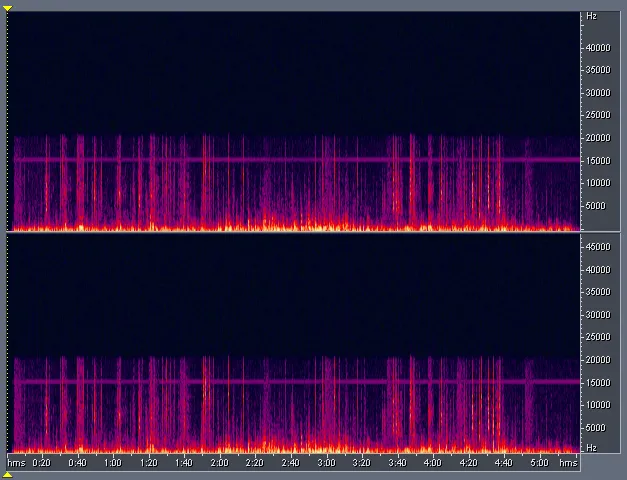Click 45000 on the lower channel frequency ruler
This screenshot has height=480, width=627.
tap(598, 247)
